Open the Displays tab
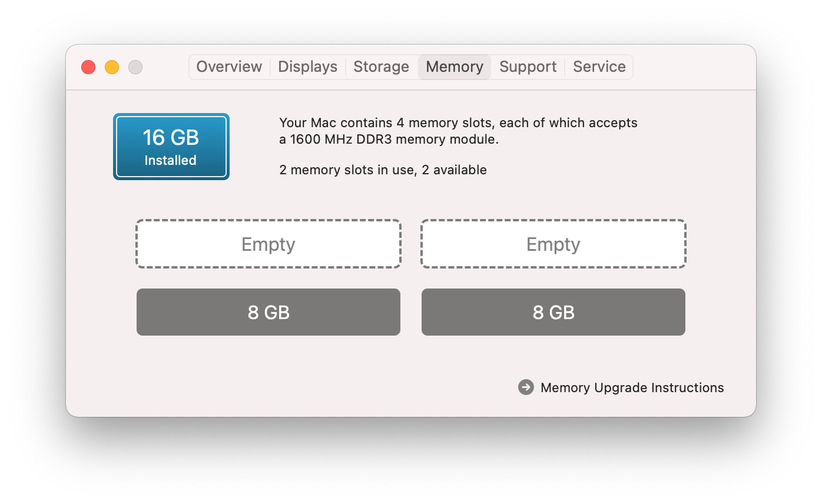Image resolution: width=822 pixels, height=504 pixels. pos(307,67)
